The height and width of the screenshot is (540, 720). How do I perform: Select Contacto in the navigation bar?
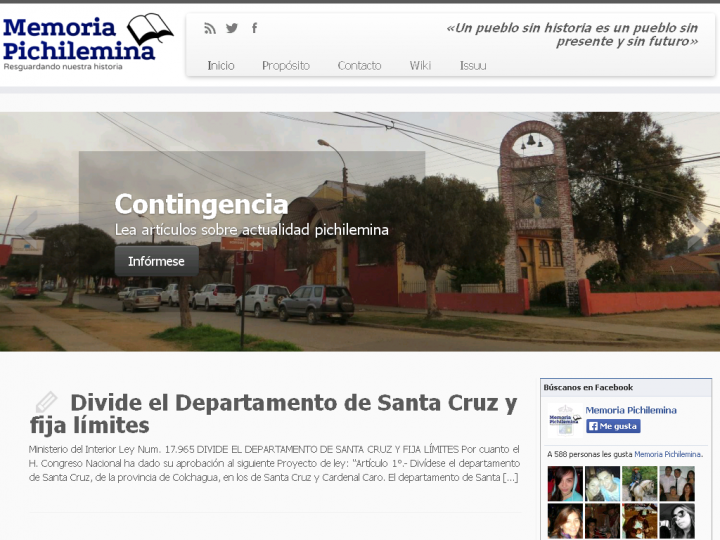pyautogui.click(x=359, y=65)
